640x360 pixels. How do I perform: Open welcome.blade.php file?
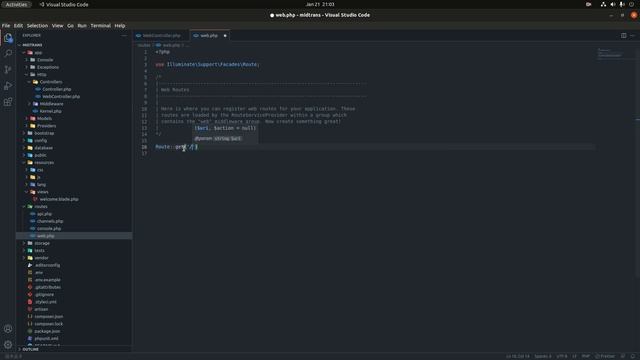59,199
